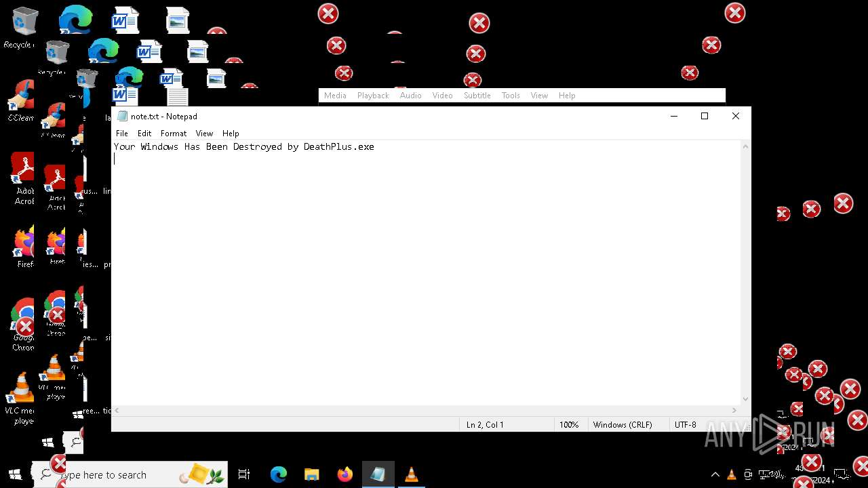This screenshot has height=488, width=868.
Task: Click the 'Type here to search' taskbar box
Action: pyautogui.click(x=129, y=474)
